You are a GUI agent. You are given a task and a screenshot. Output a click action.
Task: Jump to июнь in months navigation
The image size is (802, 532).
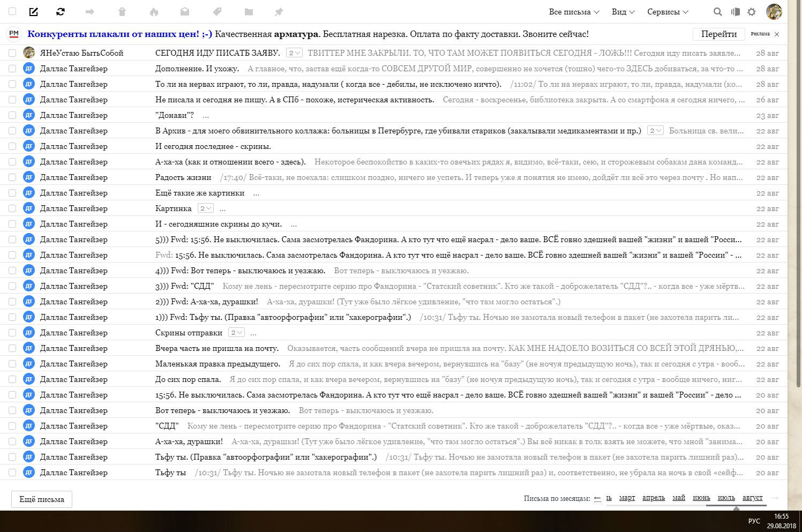click(x=701, y=498)
